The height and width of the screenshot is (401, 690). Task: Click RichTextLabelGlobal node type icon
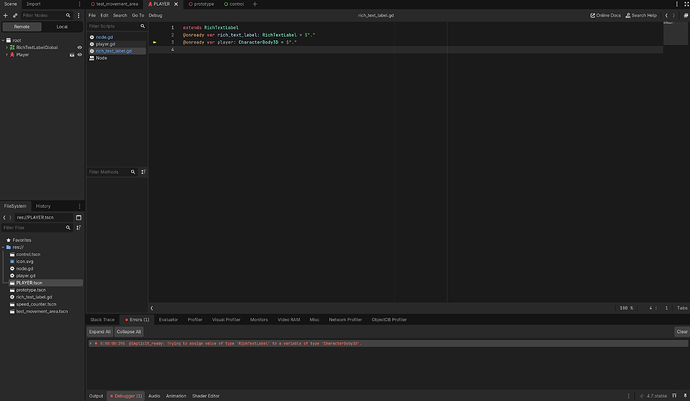click(x=12, y=47)
